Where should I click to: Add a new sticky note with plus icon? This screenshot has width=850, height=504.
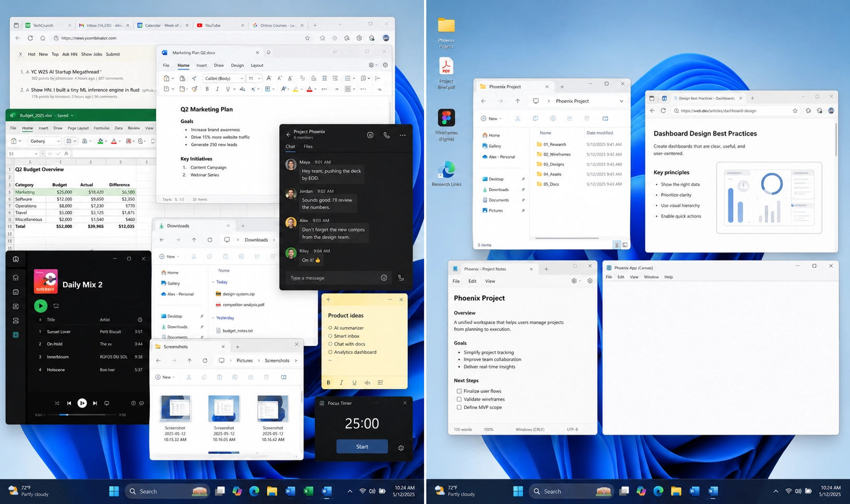coord(328,299)
